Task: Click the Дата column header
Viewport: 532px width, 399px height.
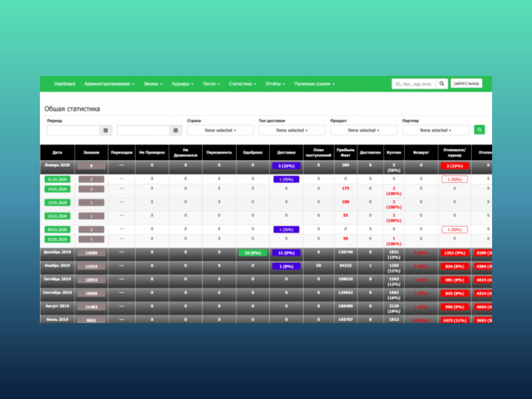Action: [x=57, y=152]
